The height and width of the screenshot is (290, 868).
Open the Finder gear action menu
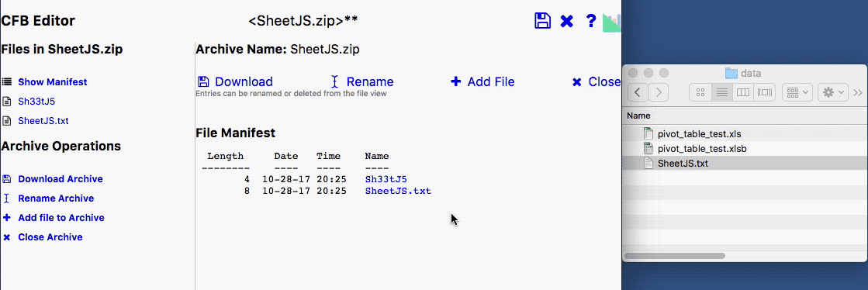click(x=833, y=91)
